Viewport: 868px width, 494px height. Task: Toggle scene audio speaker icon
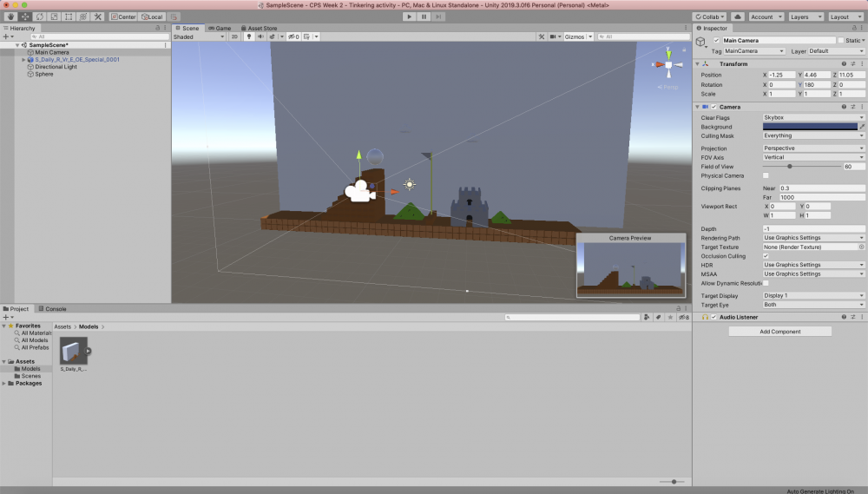point(260,36)
